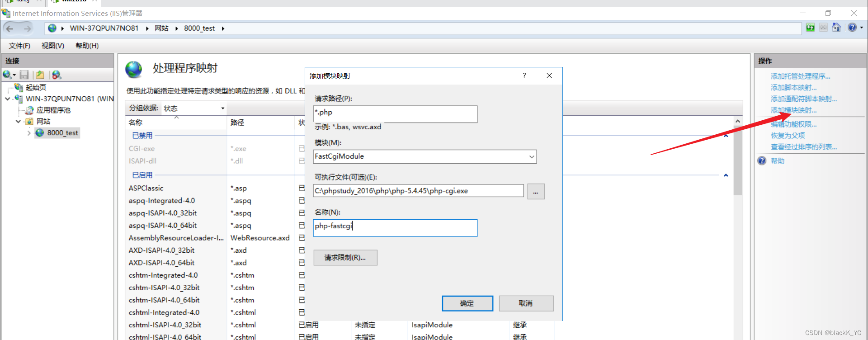Screen dimensions: 868x340
Task: Click the 名称 php-fastcgi input field
Action: tap(395, 228)
